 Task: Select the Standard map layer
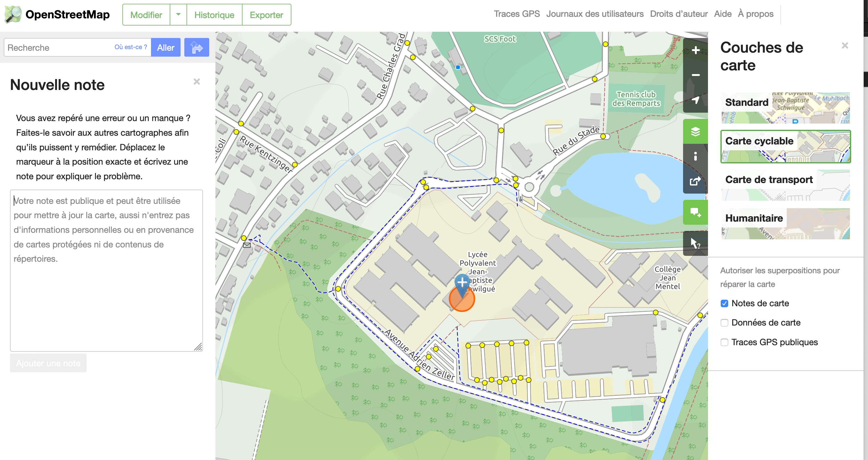click(785, 108)
